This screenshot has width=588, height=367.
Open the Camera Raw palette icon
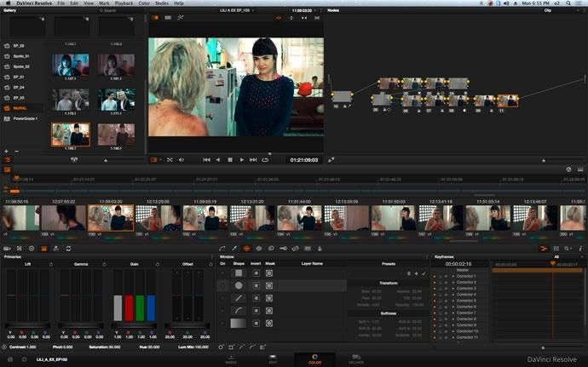click(x=7, y=248)
